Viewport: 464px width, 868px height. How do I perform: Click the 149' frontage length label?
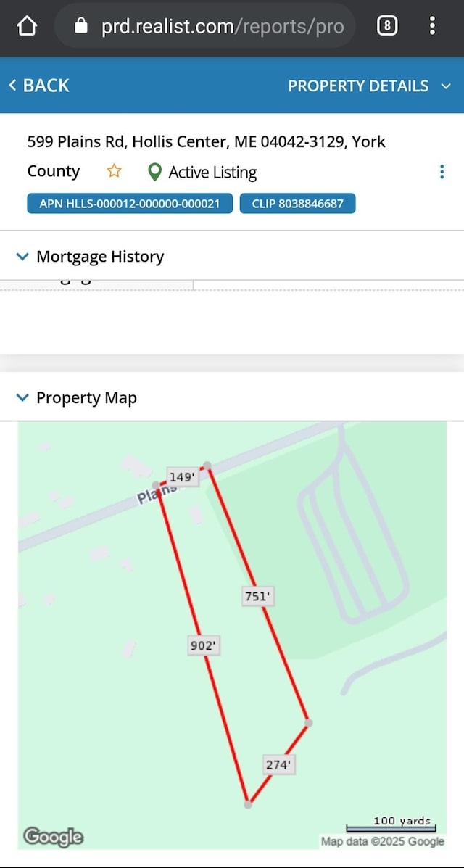point(183,476)
